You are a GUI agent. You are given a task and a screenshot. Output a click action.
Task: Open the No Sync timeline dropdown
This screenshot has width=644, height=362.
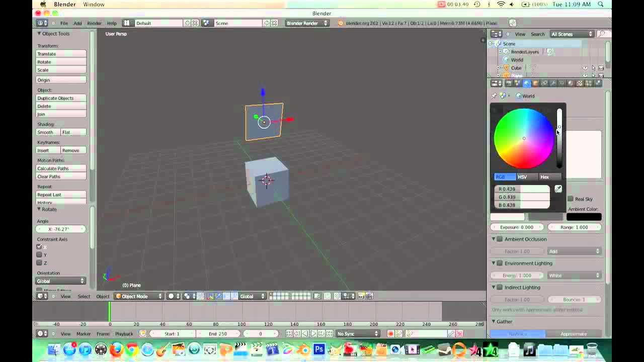pos(358,333)
